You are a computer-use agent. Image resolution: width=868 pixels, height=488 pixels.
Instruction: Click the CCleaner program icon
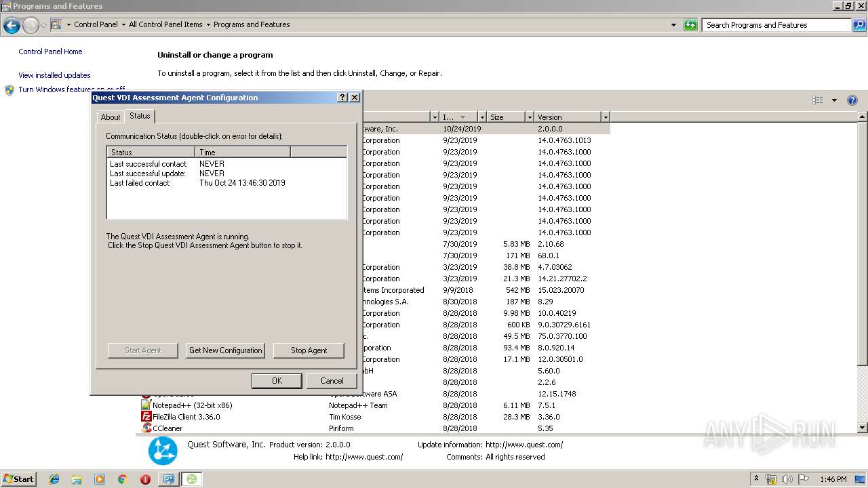(x=146, y=428)
